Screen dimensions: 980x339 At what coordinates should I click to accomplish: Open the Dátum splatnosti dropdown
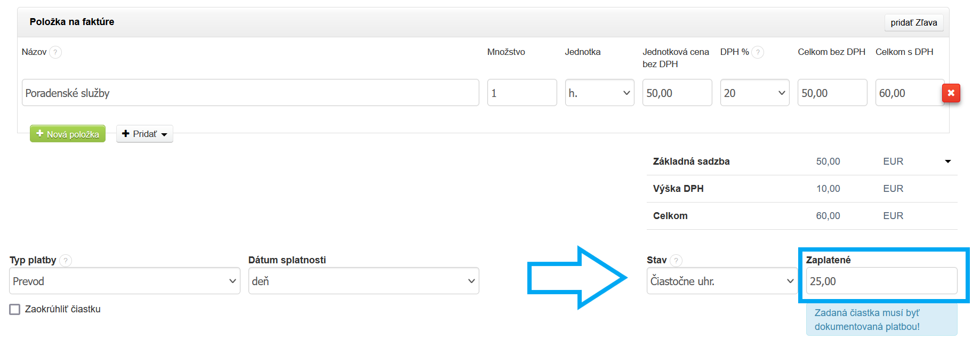(363, 281)
